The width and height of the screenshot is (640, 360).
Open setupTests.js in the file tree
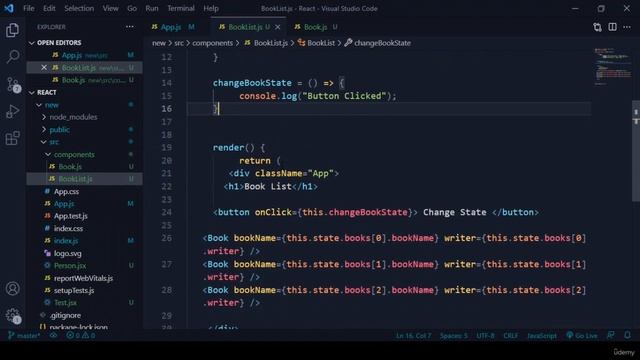point(85,291)
